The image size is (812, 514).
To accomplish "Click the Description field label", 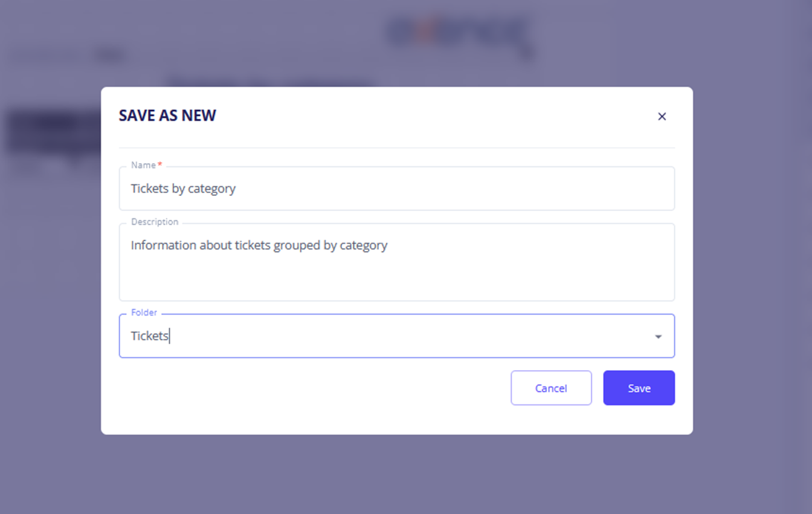I will [x=155, y=222].
